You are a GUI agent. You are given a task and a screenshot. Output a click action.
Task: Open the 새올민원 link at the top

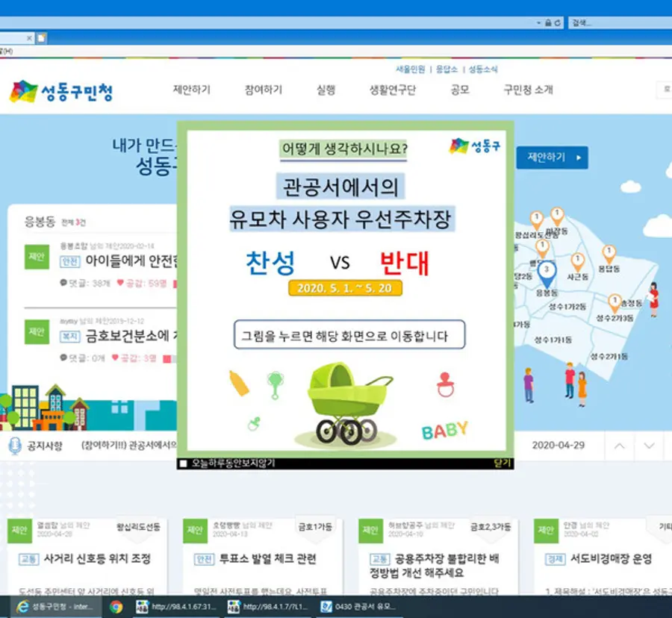(x=410, y=69)
